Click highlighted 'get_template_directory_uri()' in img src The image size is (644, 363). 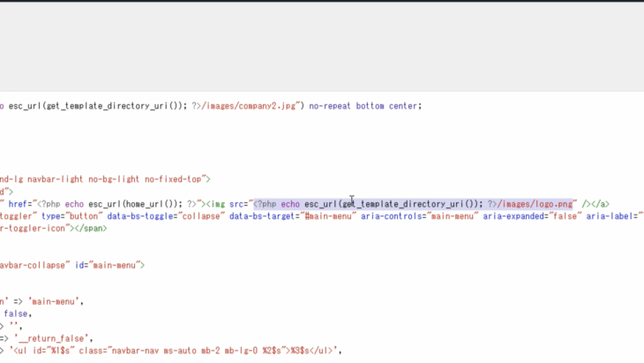click(x=410, y=204)
